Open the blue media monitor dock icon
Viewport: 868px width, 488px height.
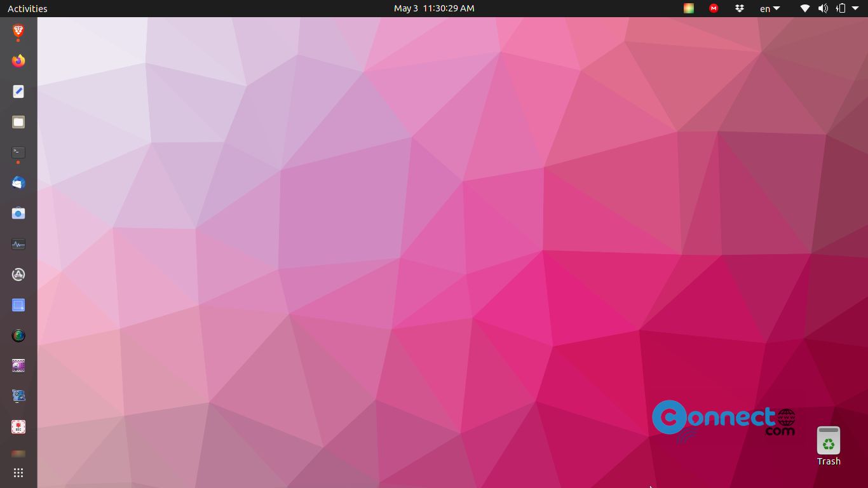[x=18, y=396]
